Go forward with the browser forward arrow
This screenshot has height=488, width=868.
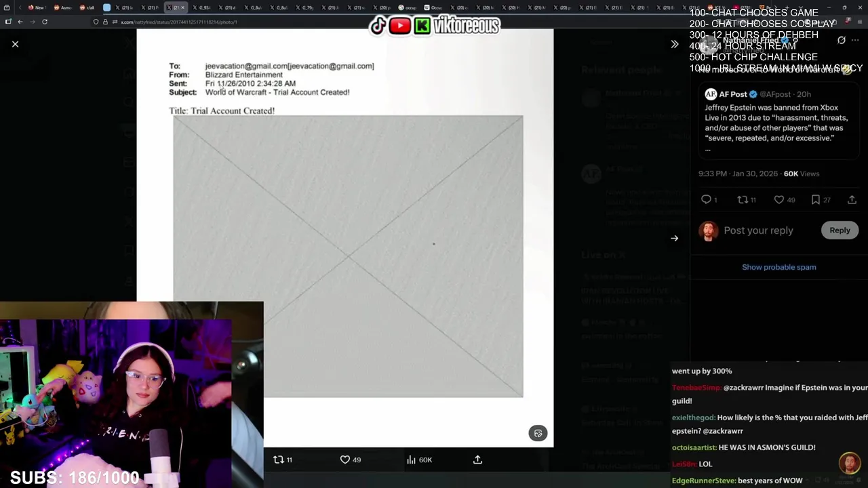coord(32,22)
